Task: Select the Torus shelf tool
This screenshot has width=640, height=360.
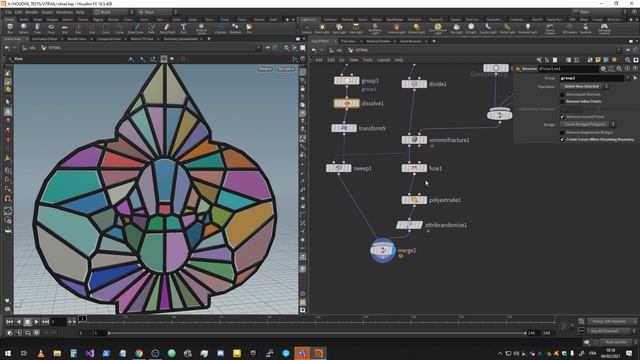Action: click(x=51, y=28)
